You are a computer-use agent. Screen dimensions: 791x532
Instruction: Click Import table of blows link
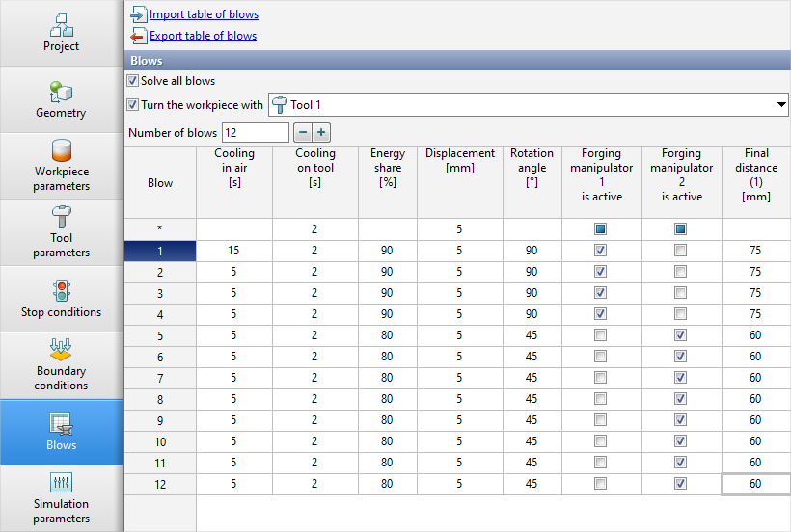[204, 14]
